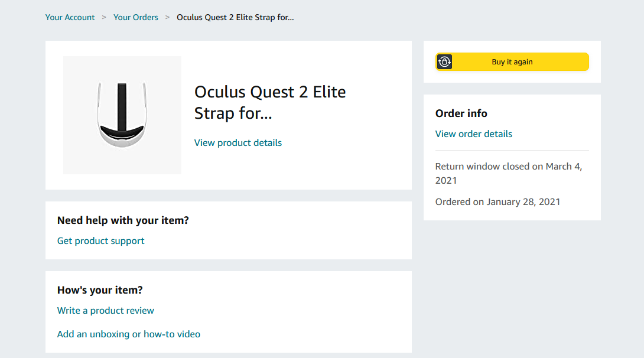Image resolution: width=644 pixels, height=358 pixels.
Task: Click the Buy it again cart icon
Action: click(x=444, y=62)
